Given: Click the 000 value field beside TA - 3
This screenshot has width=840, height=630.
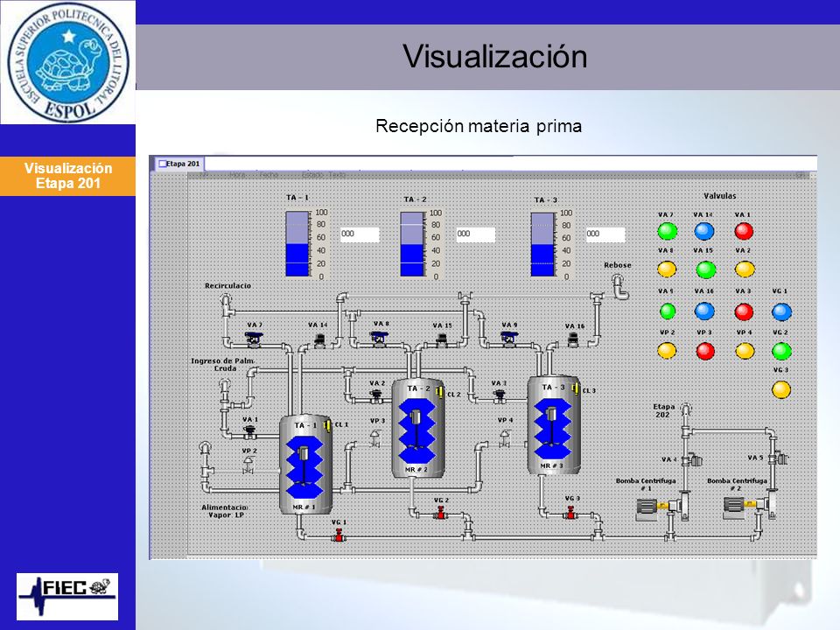Looking at the screenshot, I should coord(605,234).
